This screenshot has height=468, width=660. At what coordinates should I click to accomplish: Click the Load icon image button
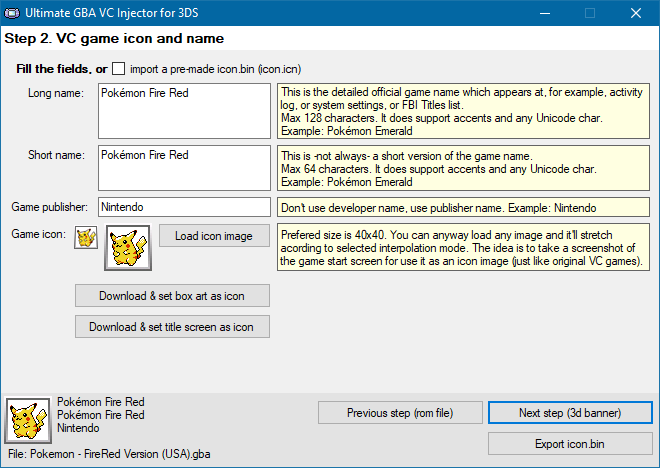(x=214, y=236)
